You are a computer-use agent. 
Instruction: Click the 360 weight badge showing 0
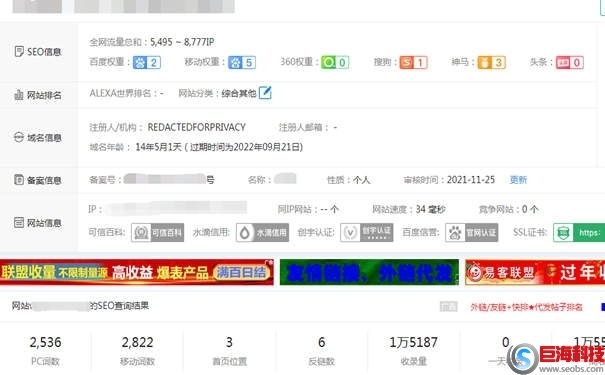(x=335, y=62)
